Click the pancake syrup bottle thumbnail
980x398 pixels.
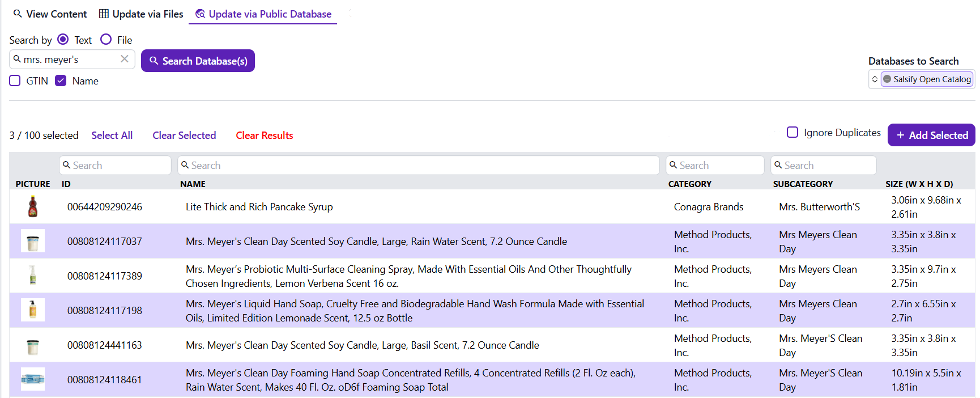(x=33, y=207)
